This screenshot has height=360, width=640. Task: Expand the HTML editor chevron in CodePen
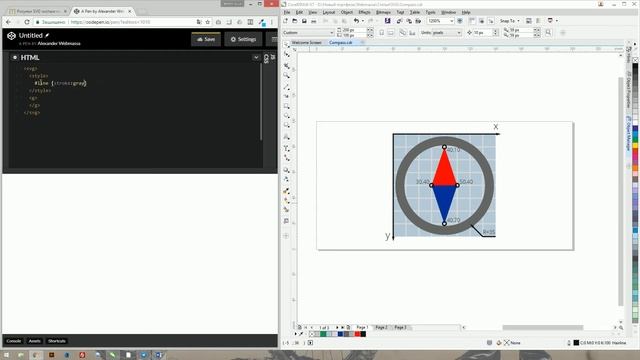256,58
